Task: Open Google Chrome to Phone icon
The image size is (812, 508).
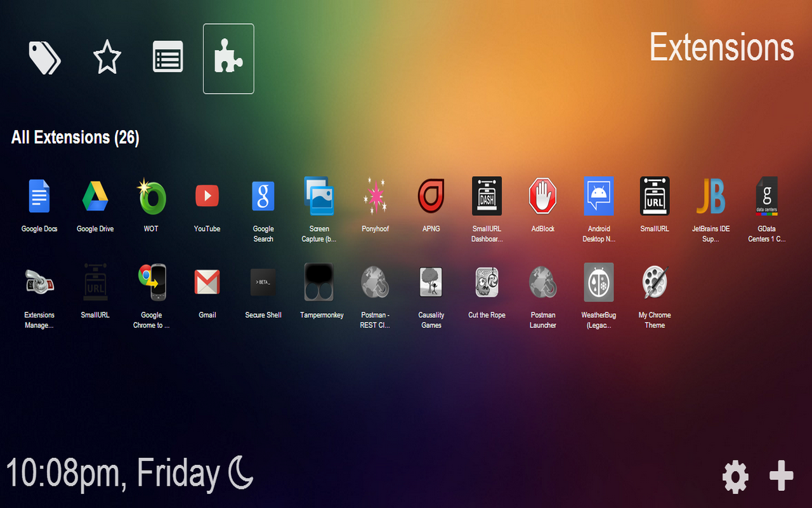Action: click(152, 282)
